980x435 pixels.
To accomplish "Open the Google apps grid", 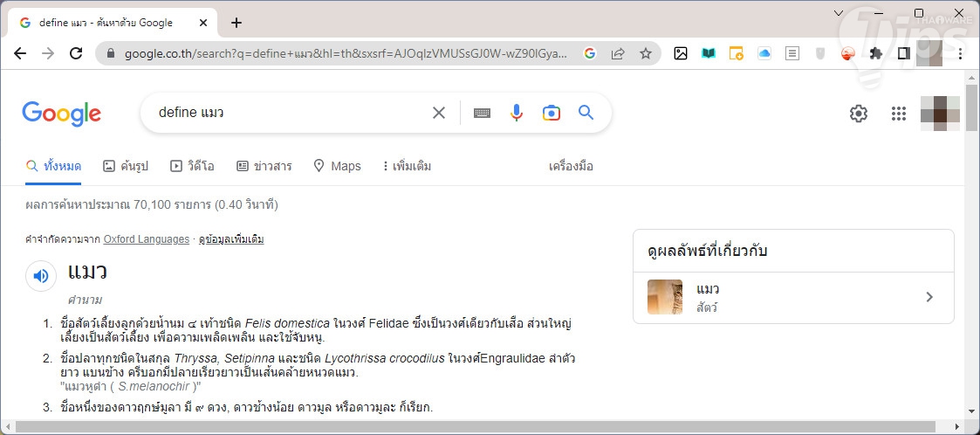I will pos(899,114).
